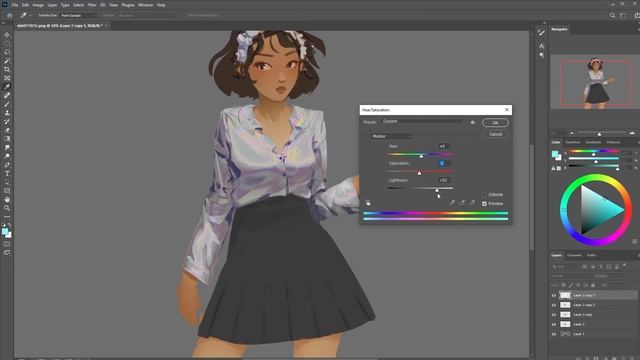640x360 pixels.
Task: Click the first eyedropper icon in Hue/Saturation dialog
Action: [x=452, y=202]
